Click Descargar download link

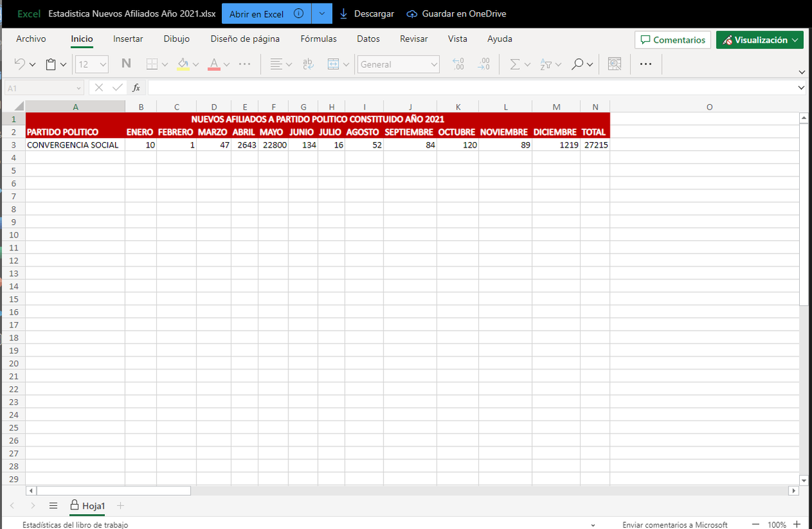click(x=367, y=14)
